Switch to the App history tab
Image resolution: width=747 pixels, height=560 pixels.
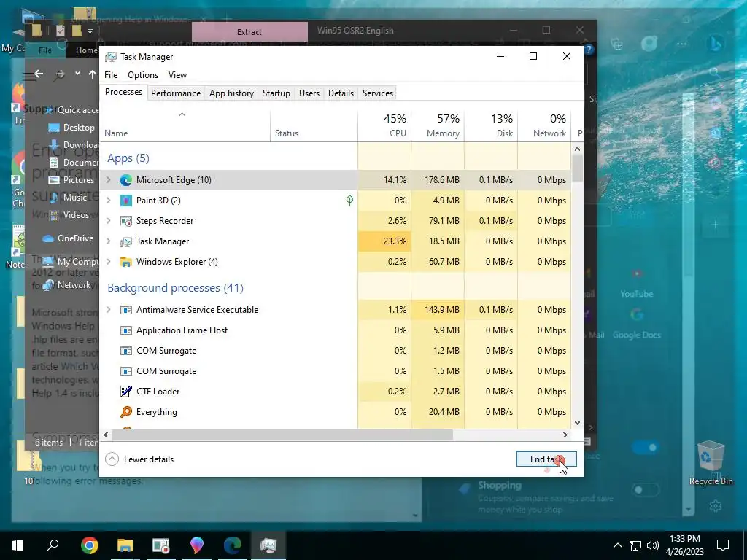tap(231, 93)
